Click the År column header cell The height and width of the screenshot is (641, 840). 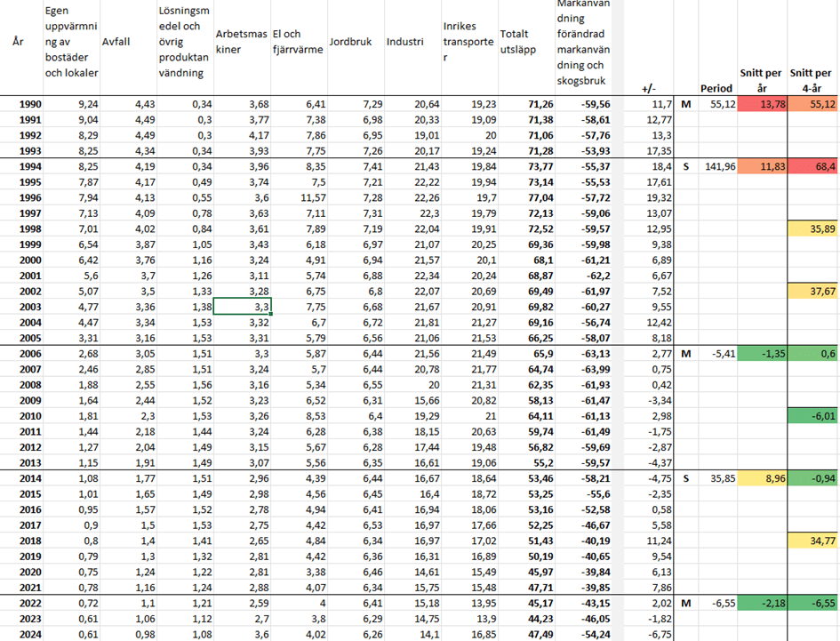point(19,42)
